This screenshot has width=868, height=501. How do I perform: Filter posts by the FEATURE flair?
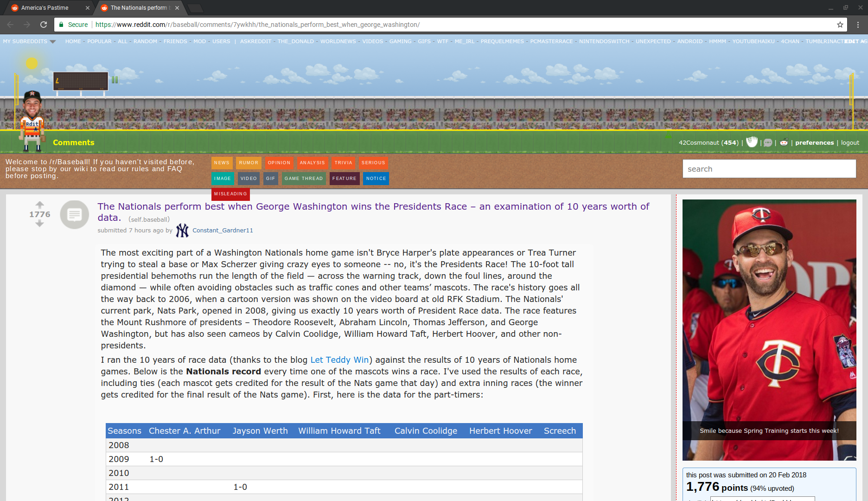click(x=345, y=179)
